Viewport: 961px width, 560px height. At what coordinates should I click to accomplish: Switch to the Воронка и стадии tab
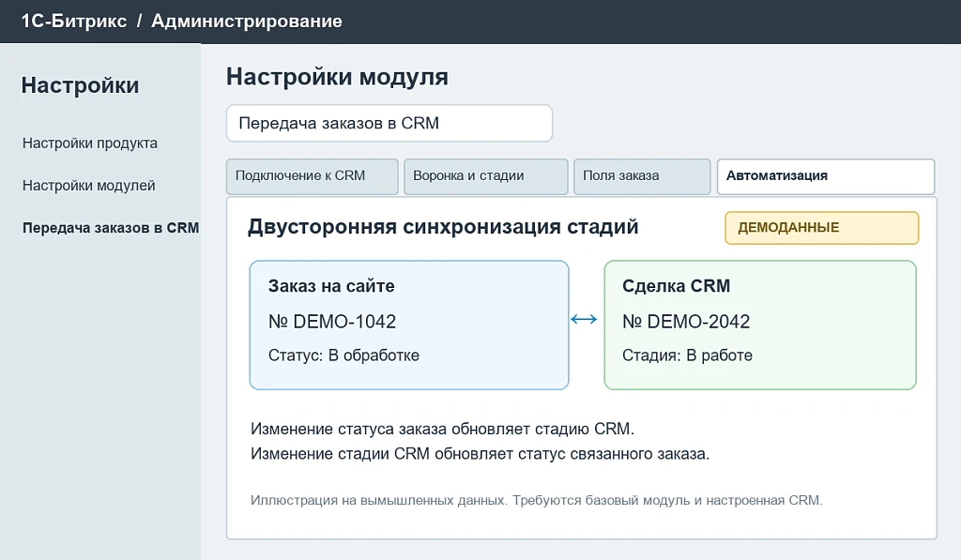click(486, 176)
